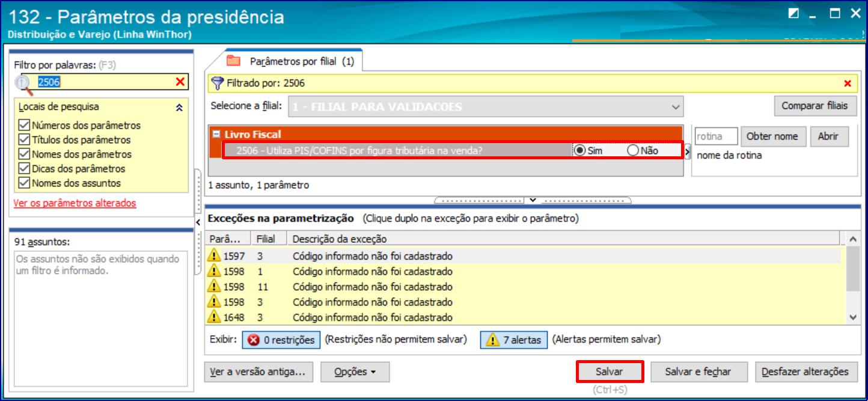The width and height of the screenshot is (868, 401).
Task: Click Ver a versão antiga button
Action: pyautogui.click(x=259, y=372)
